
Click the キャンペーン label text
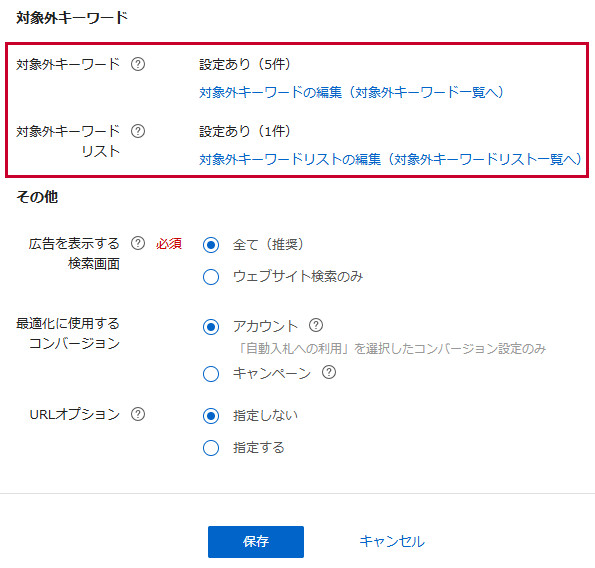click(x=272, y=374)
